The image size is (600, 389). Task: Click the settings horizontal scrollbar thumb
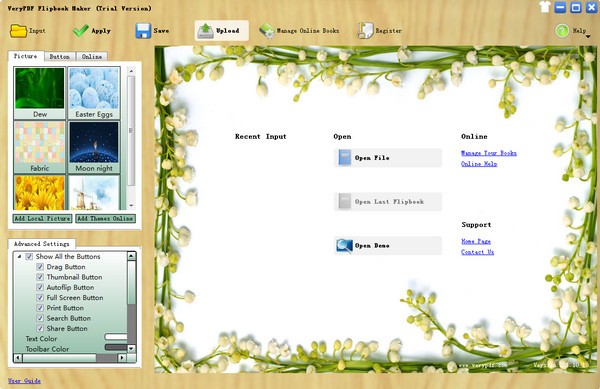coord(59,358)
